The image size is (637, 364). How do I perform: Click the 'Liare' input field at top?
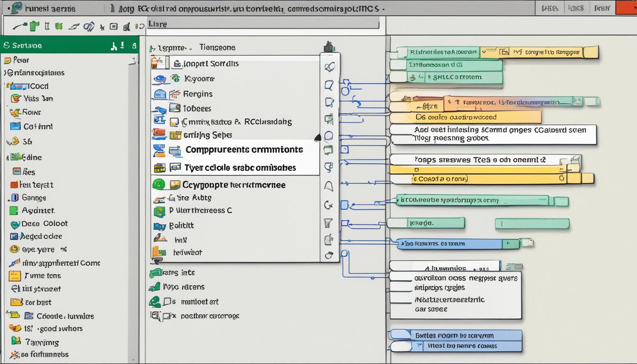[x=263, y=24]
